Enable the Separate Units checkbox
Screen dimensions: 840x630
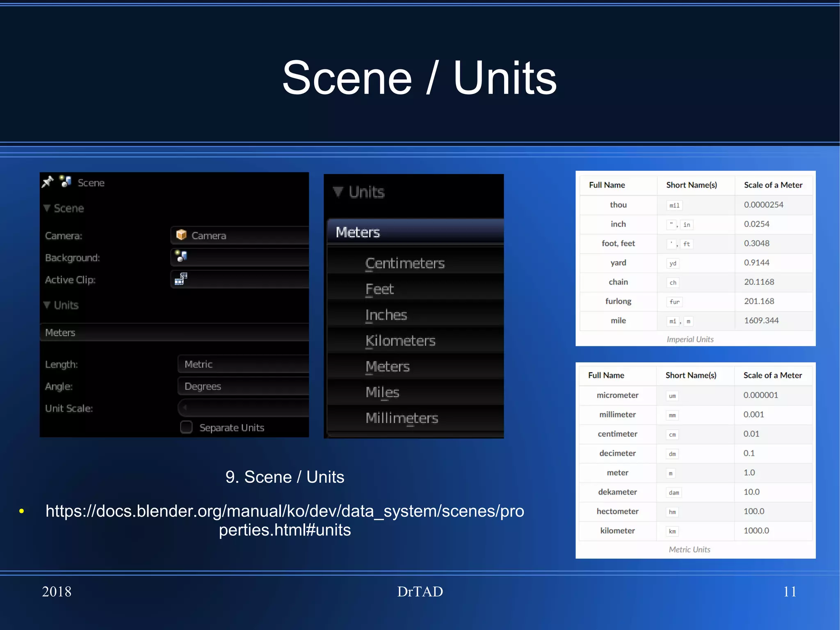pyautogui.click(x=186, y=427)
